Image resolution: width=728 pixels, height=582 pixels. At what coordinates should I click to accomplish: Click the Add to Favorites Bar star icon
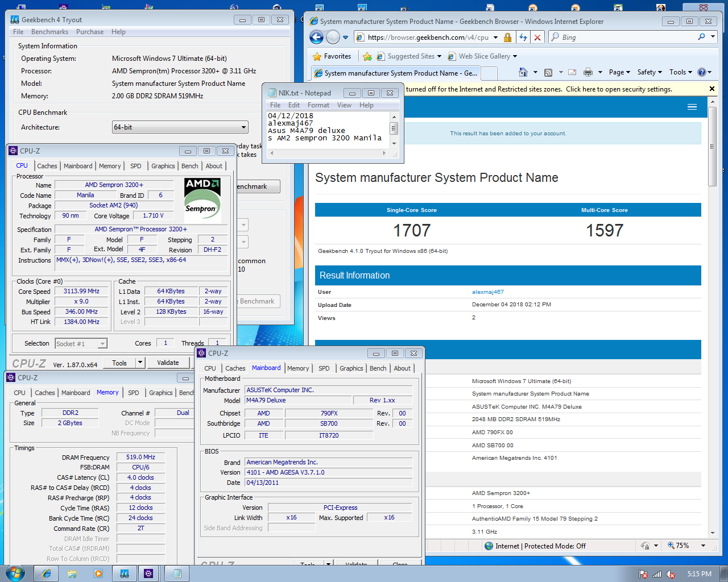(367, 56)
